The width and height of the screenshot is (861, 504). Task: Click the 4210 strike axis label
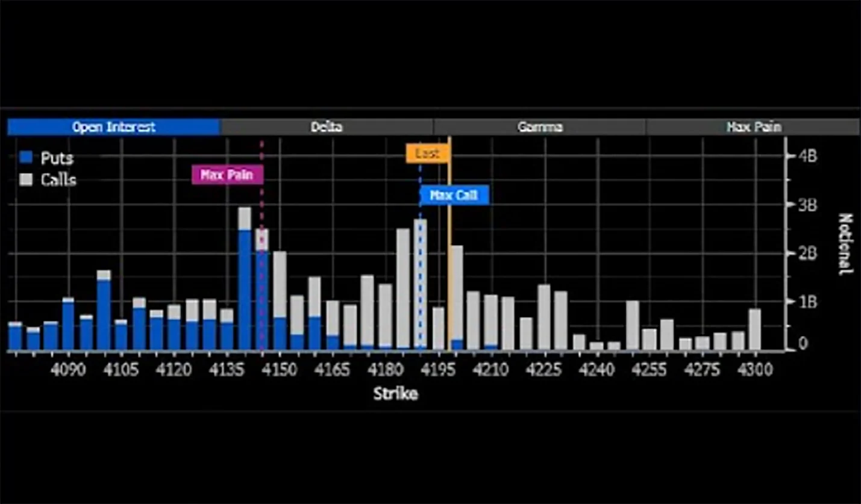coord(491,369)
